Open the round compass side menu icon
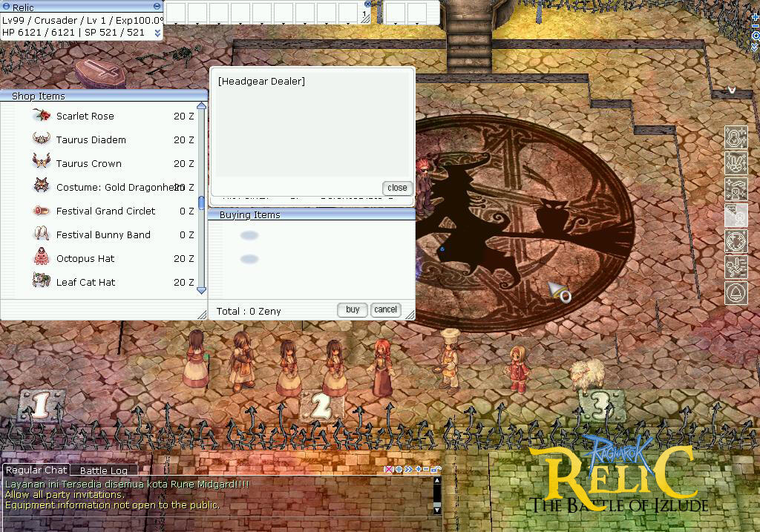This screenshot has width=760, height=532. tap(736, 241)
